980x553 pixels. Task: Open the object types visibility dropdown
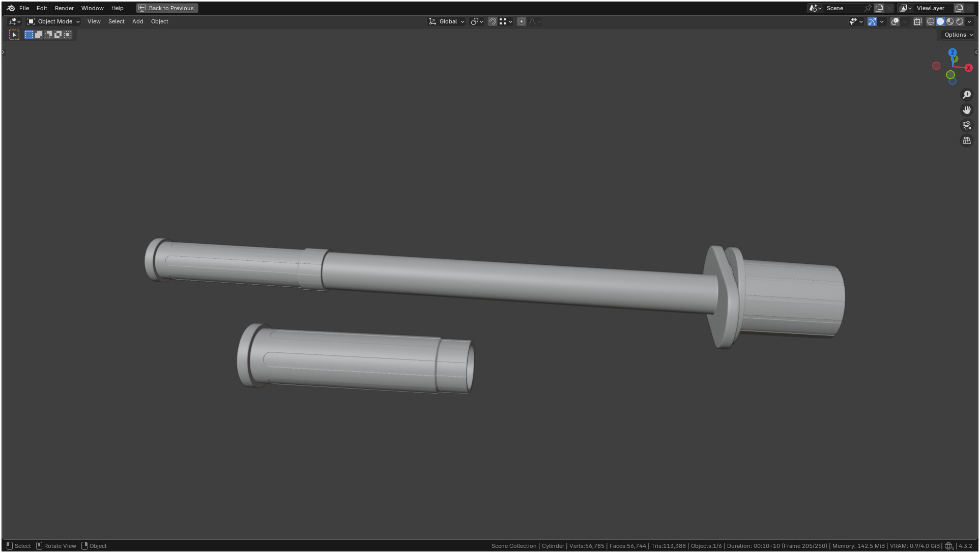(x=856, y=21)
